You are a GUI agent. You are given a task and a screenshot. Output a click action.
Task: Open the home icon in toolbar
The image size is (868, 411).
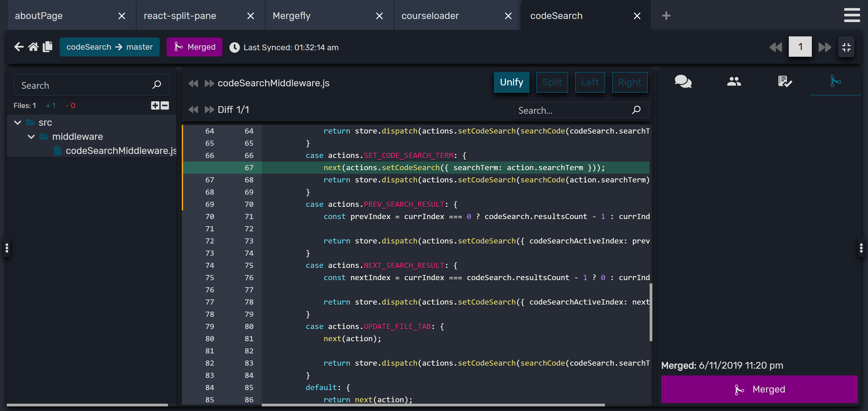[x=33, y=46]
